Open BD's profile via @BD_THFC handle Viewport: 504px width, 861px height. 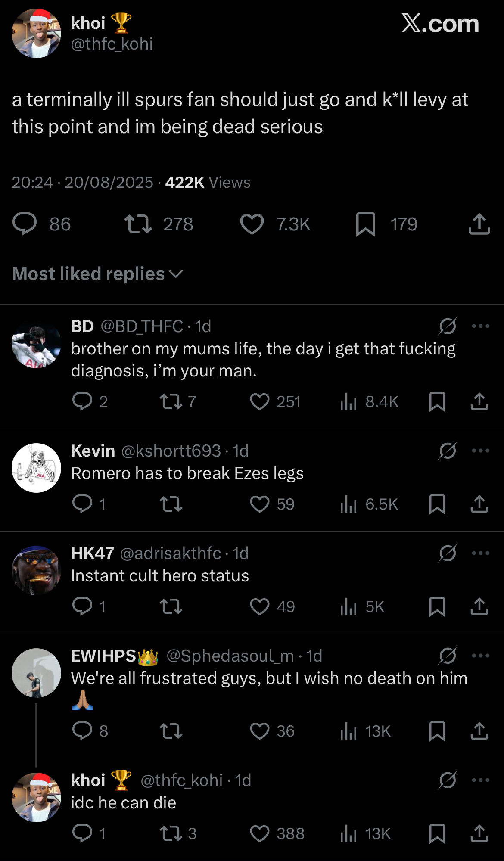point(142,326)
